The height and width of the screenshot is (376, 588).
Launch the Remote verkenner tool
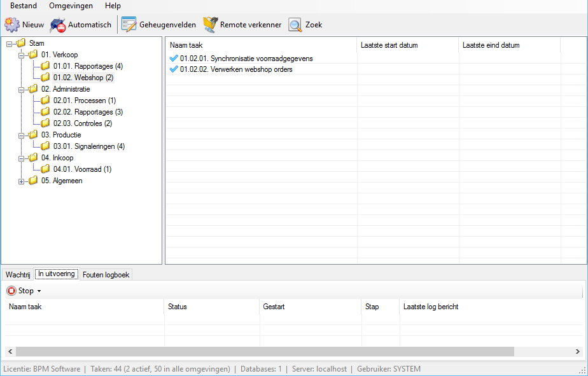pyautogui.click(x=210, y=25)
